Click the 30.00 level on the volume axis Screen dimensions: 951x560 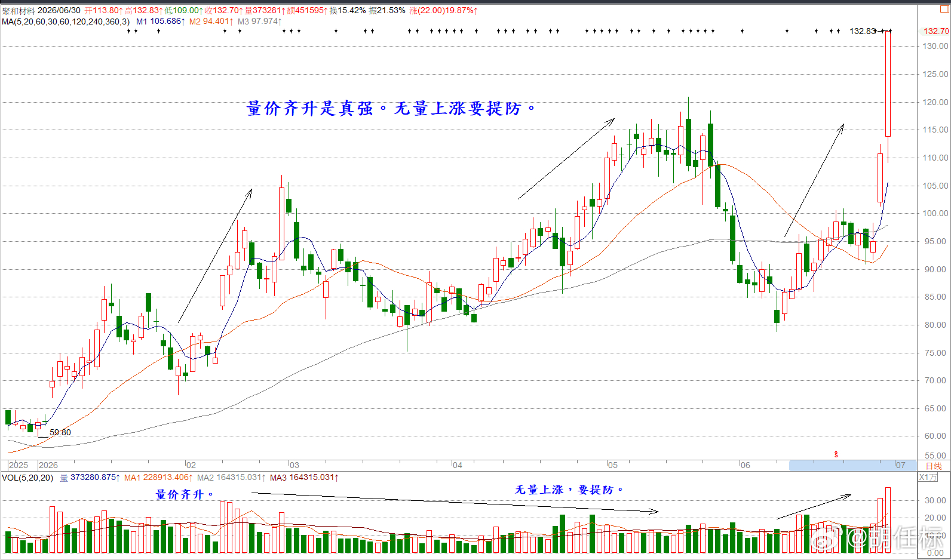tap(935, 500)
